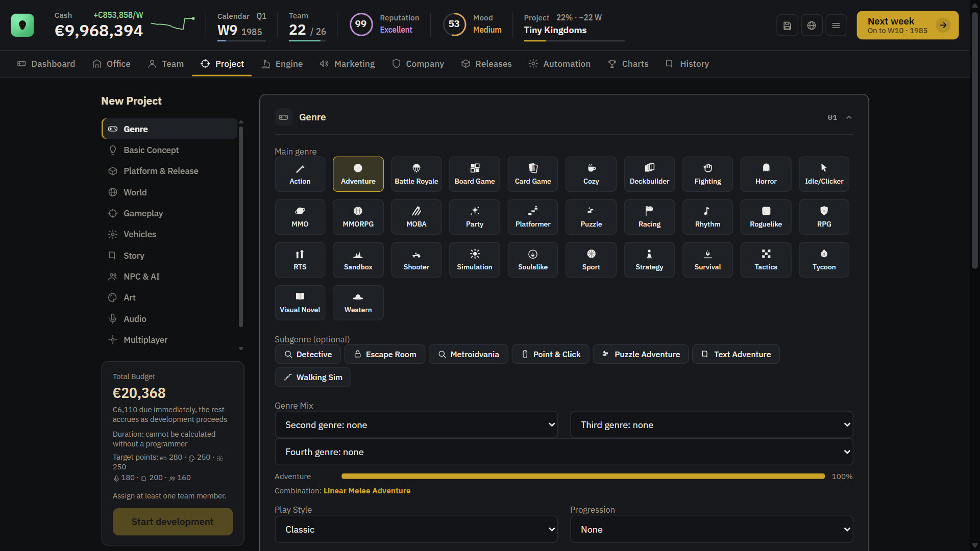
Task: Toggle the Metroidvania subgenre chip
Action: tap(469, 354)
